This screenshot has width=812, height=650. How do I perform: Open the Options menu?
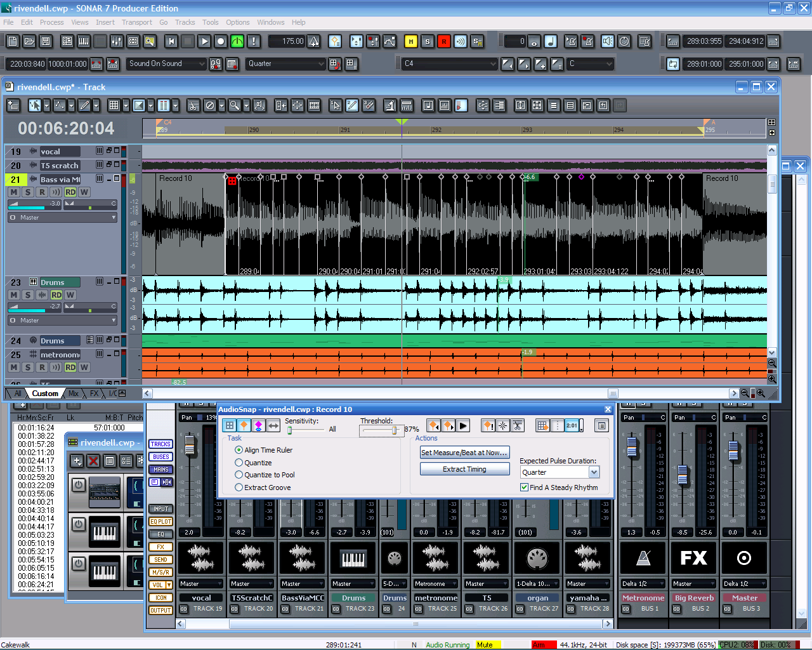coord(238,22)
